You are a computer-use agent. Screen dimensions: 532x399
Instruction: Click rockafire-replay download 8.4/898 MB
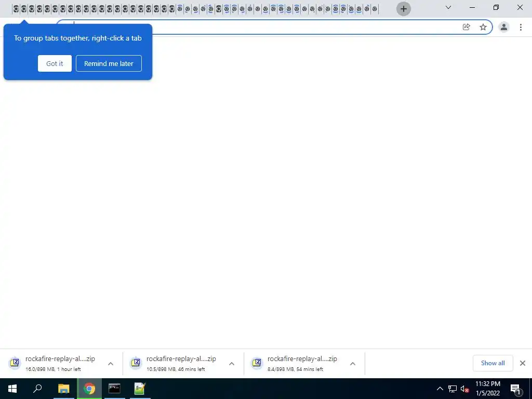click(304, 363)
